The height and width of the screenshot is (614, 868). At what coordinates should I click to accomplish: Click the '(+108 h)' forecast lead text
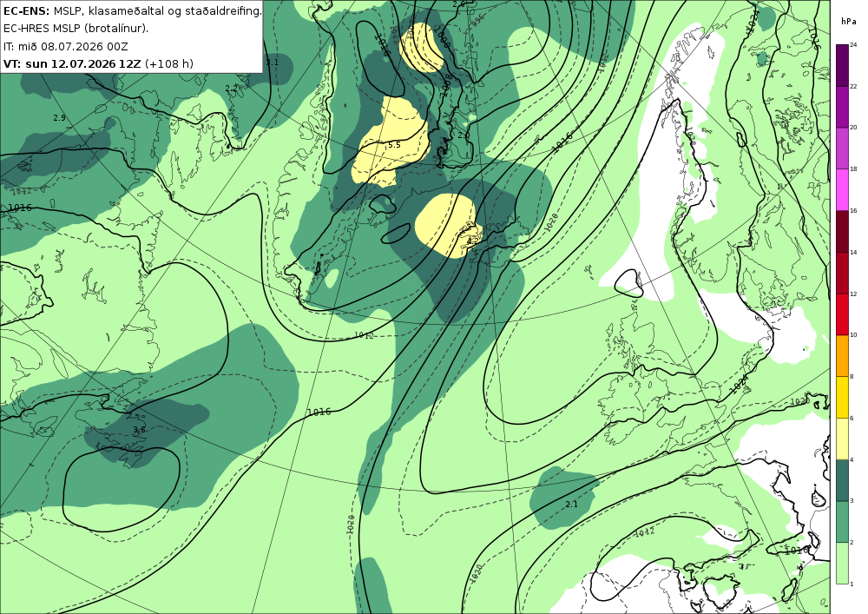click(x=169, y=63)
